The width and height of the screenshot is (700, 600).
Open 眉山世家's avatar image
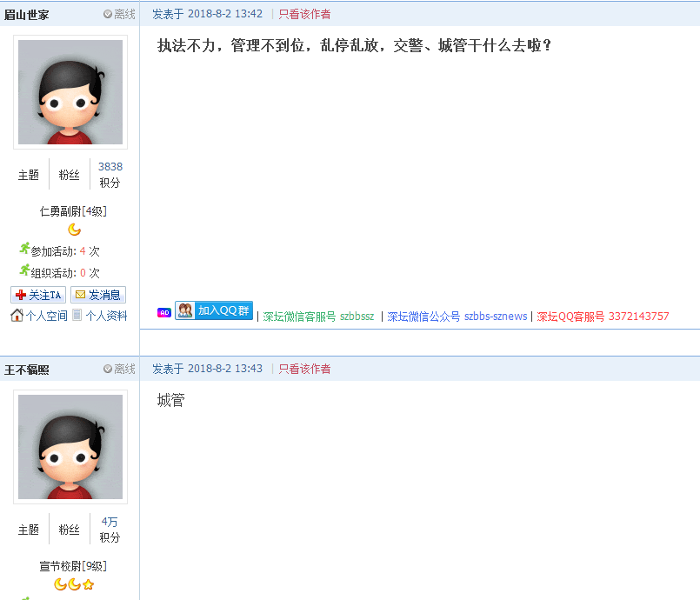point(70,92)
